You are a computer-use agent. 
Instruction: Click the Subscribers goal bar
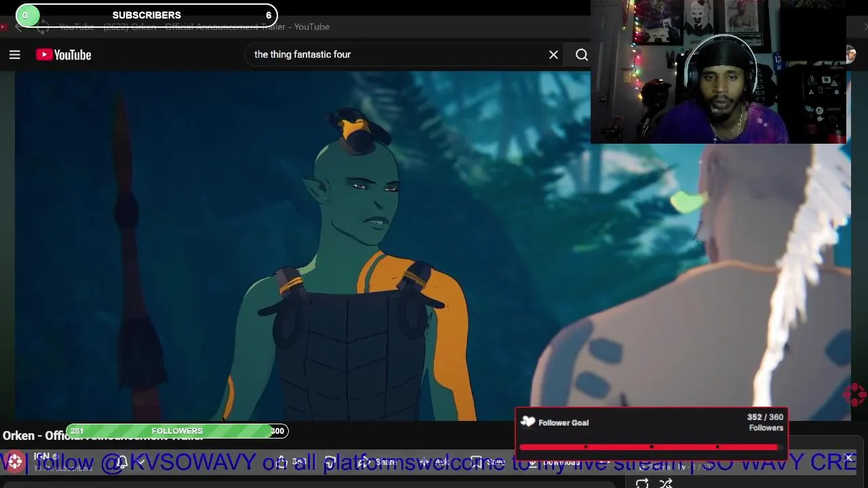coord(146,15)
